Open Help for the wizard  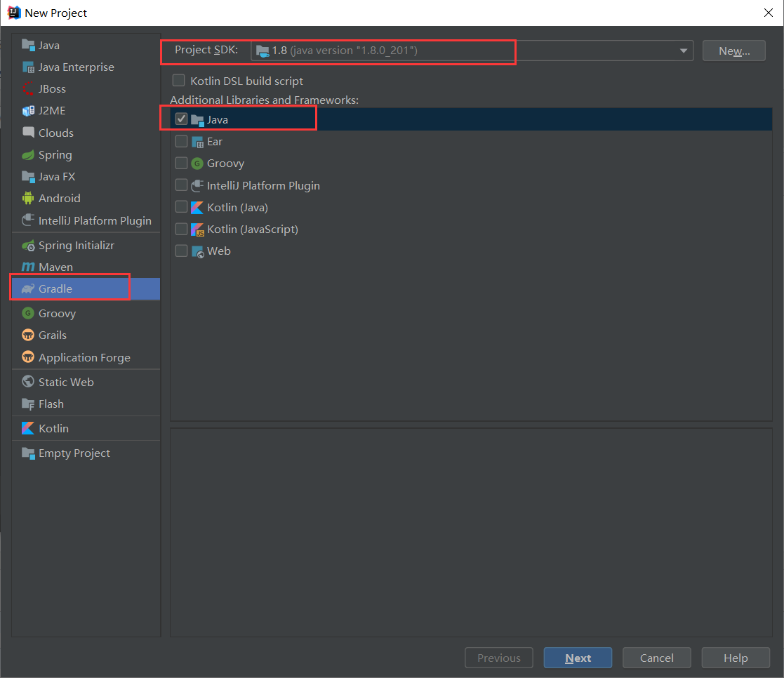coord(736,658)
